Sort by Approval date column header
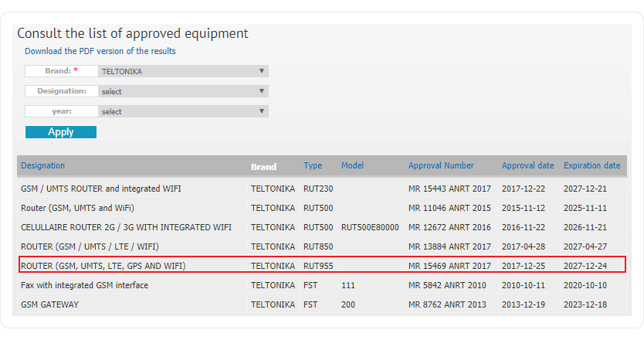The height and width of the screenshot is (340, 644). pyautogui.click(x=527, y=165)
